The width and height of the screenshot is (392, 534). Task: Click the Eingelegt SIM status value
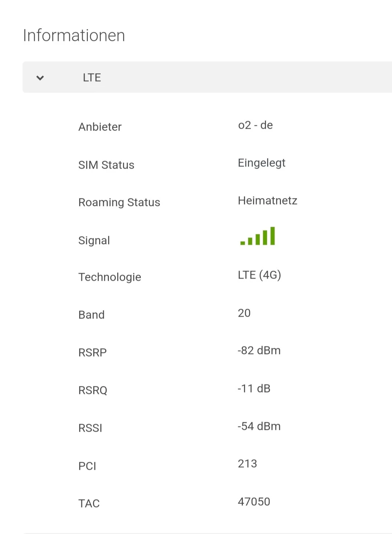pos(261,163)
